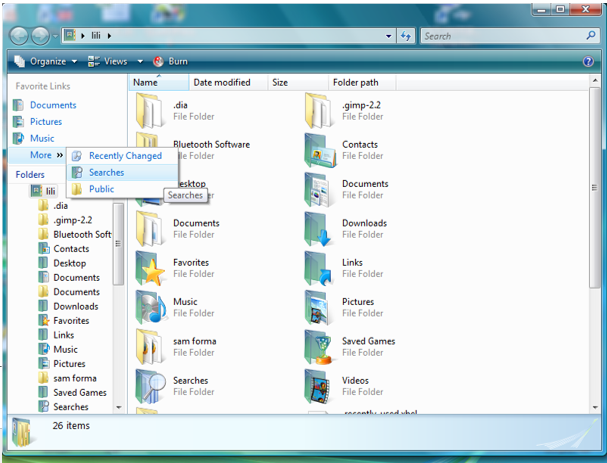
Task: Open the Downloads folder icon with blue arrow
Action: click(x=318, y=229)
